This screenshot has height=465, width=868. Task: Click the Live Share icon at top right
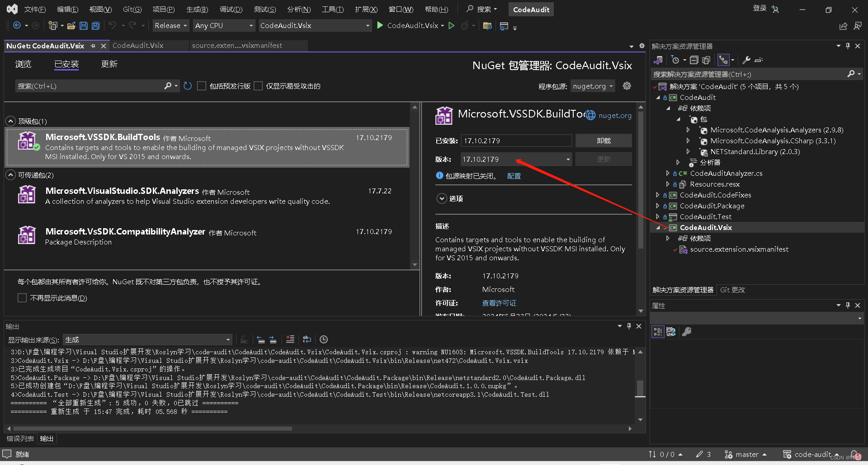click(843, 26)
